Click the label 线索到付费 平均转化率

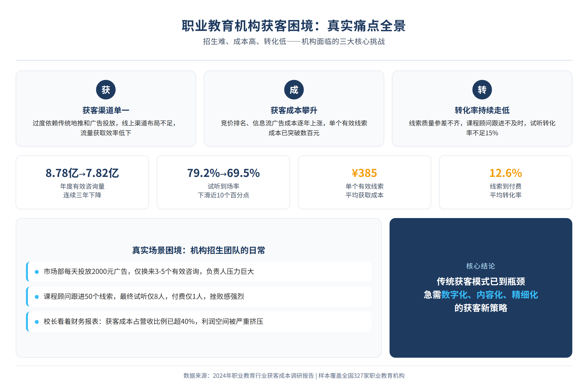(x=505, y=191)
